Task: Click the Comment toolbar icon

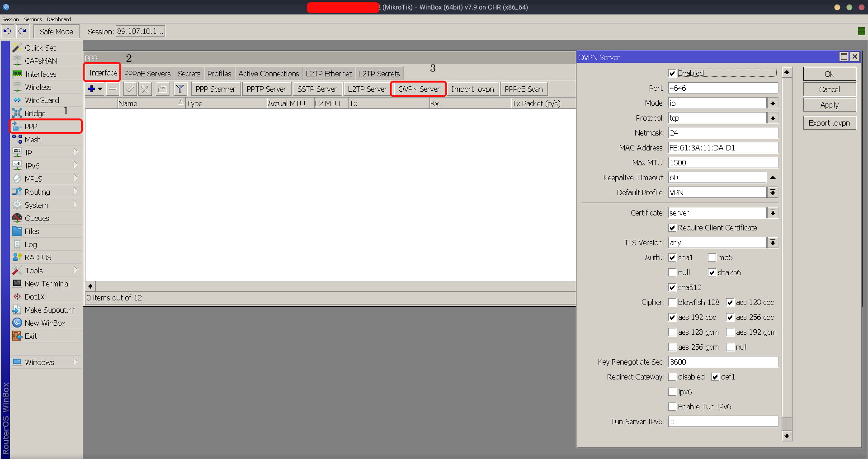Action: 162,89
